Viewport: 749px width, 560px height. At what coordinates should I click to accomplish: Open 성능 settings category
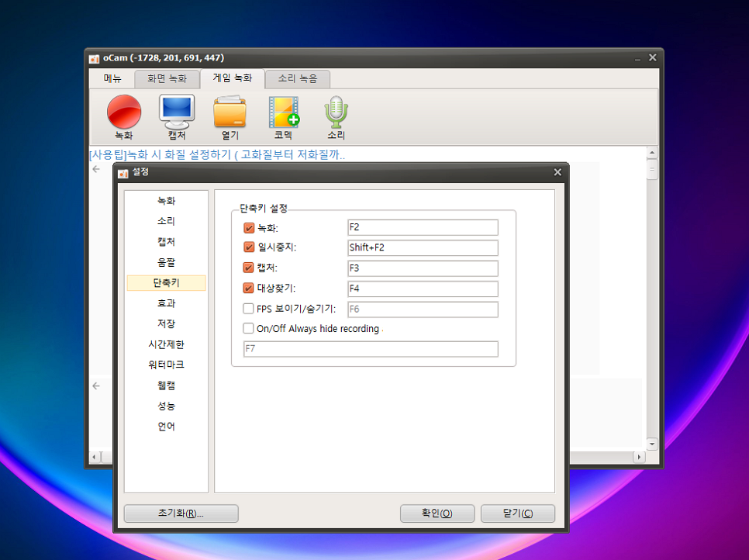tap(166, 406)
